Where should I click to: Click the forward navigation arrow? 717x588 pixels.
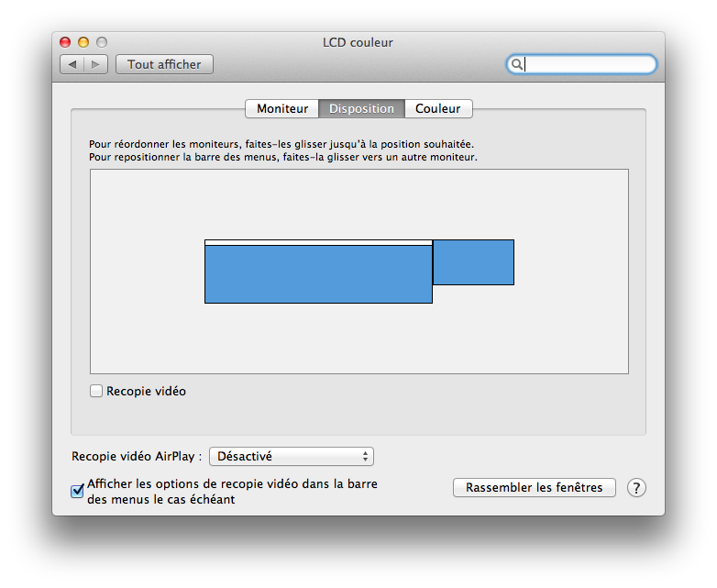tap(96, 64)
